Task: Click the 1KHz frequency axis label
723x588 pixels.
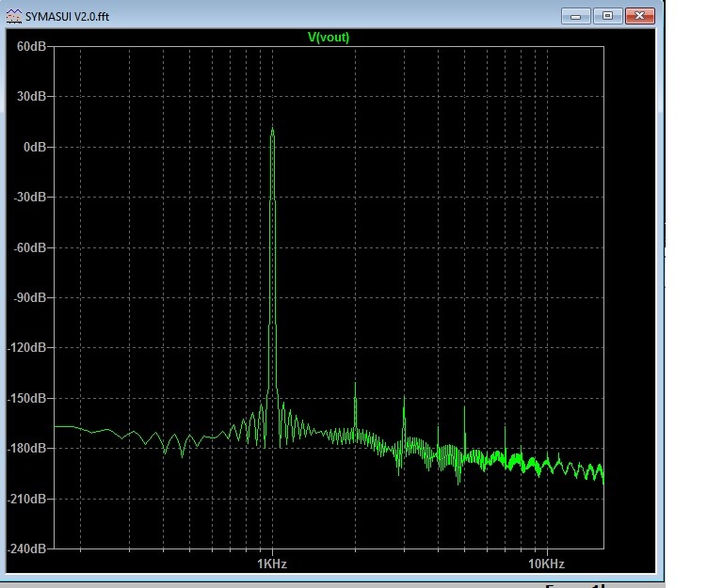Action: (x=272, y=564)
